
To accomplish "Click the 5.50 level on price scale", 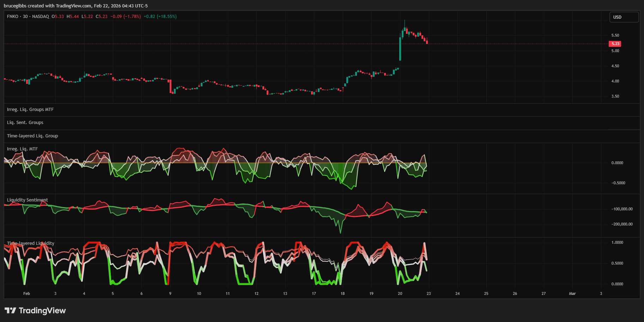I will click(x=615, y=35).
